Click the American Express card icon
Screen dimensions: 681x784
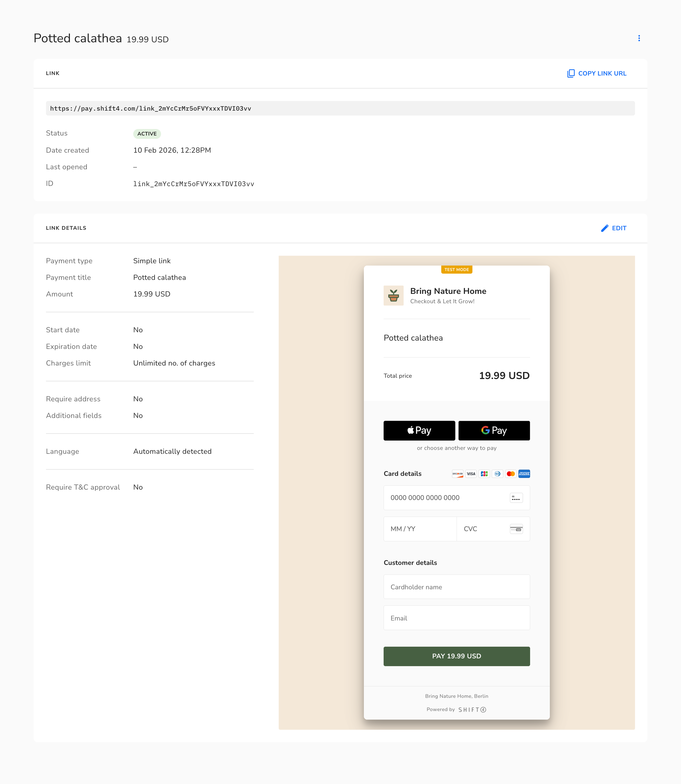pyautogui.click(x=524, y=474)
